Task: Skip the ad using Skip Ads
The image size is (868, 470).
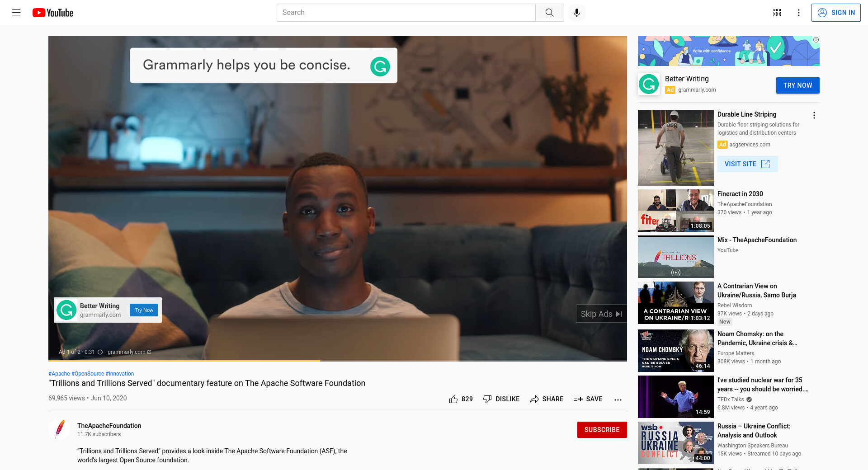Action: point(601,314)
